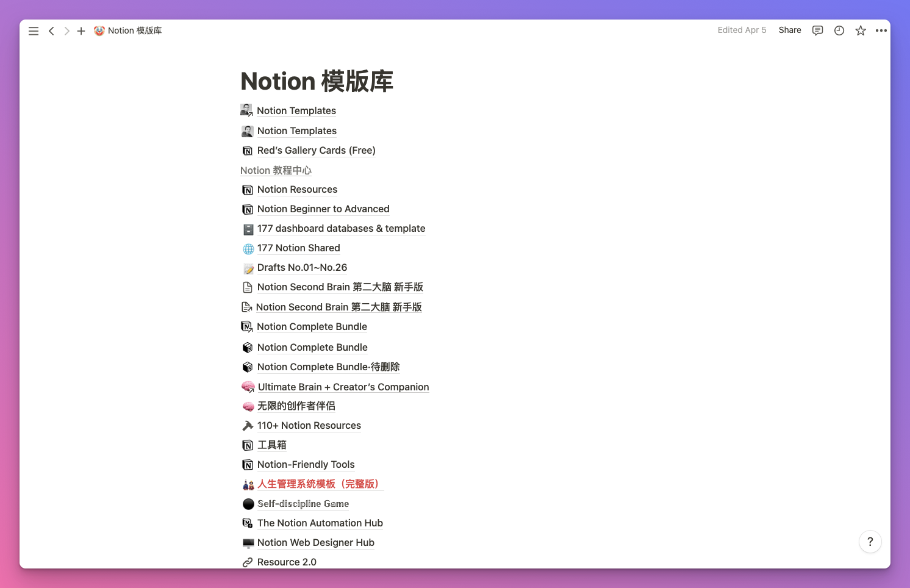Screen dimensions: 910x588
Task: Create a new page with the plus icon
Action: [81, 30]
